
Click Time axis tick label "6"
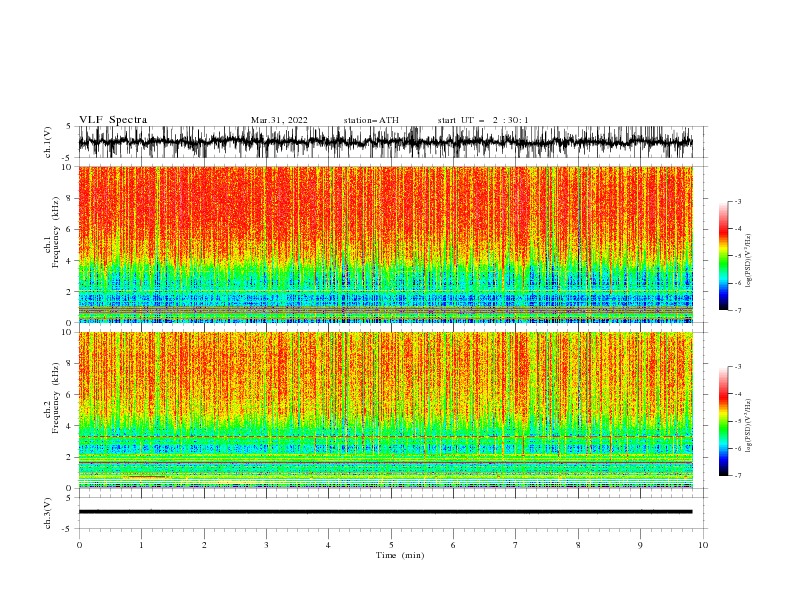tap(453, 545)
